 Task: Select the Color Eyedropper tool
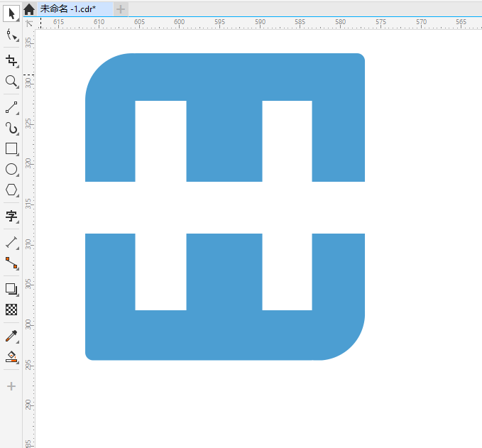point(11,336)
